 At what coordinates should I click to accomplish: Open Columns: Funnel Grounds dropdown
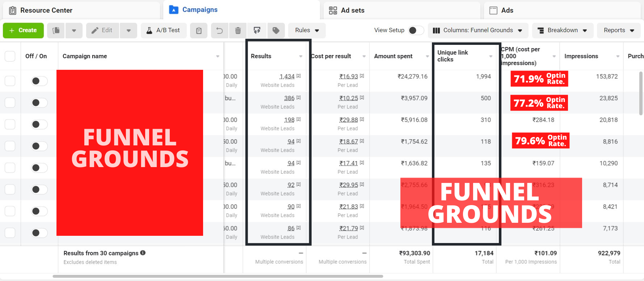[478, 30]
